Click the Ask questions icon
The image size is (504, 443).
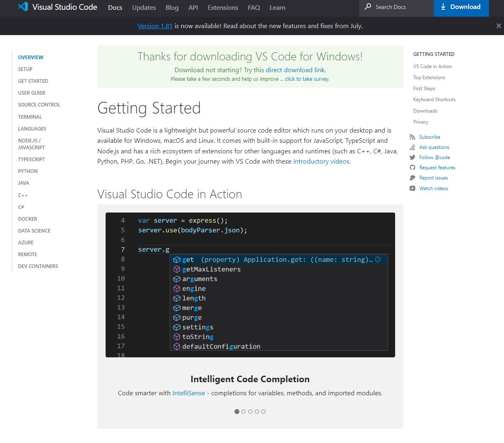click(x=413, y=147)
